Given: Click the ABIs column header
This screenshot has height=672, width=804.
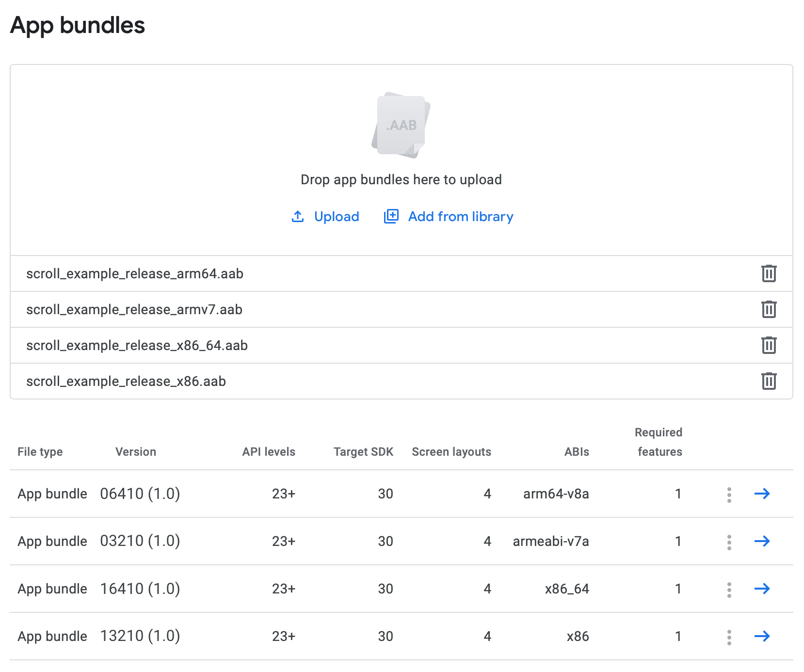Looking at the screenshot, I should pyautogui.click(x=577, y=452).
